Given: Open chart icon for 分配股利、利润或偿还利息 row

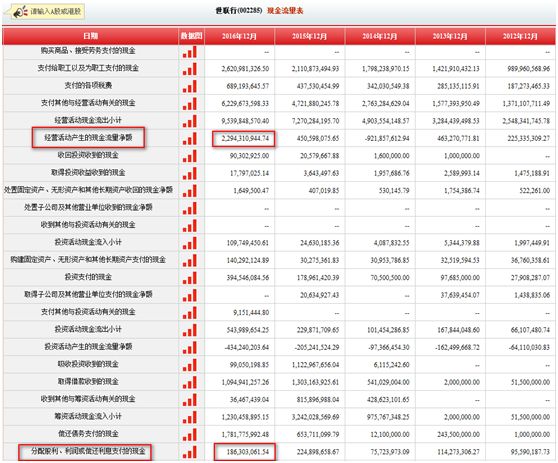Looking at the screenshot, I should point(190,453).
